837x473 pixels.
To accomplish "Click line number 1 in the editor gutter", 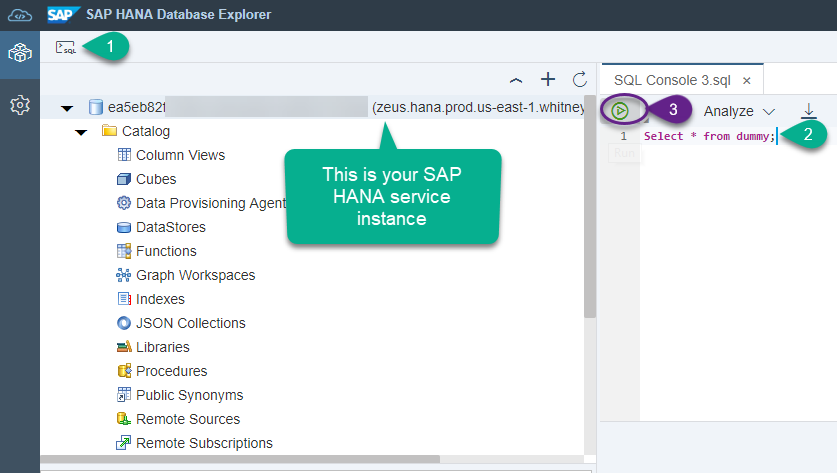I will 623,136.
